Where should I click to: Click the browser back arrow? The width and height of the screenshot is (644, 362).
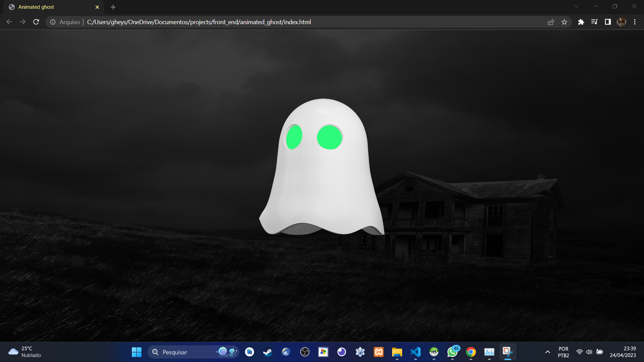(x=9, y=22)
